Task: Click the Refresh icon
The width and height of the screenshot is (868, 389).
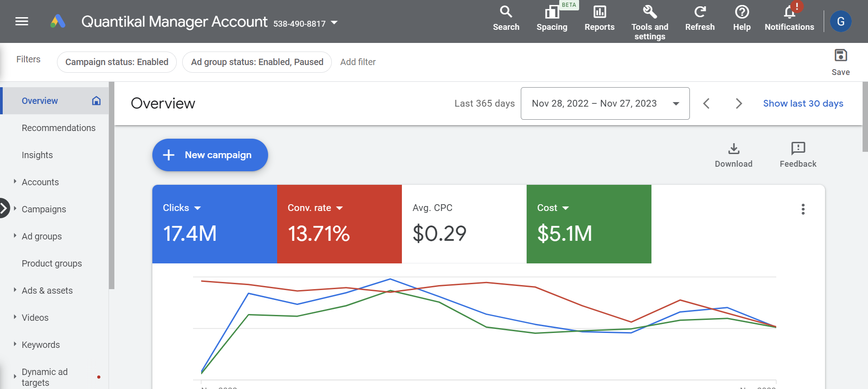Action: point(700,12)
